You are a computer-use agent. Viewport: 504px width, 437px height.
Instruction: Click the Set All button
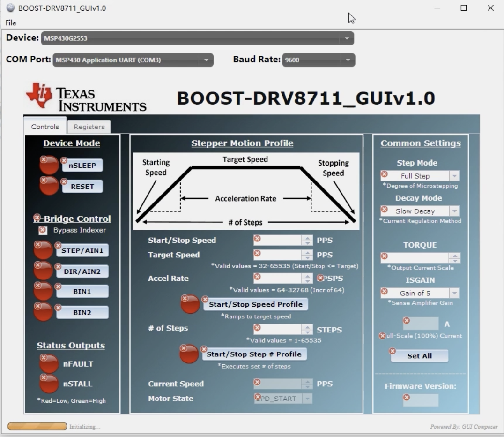[420, 356]
